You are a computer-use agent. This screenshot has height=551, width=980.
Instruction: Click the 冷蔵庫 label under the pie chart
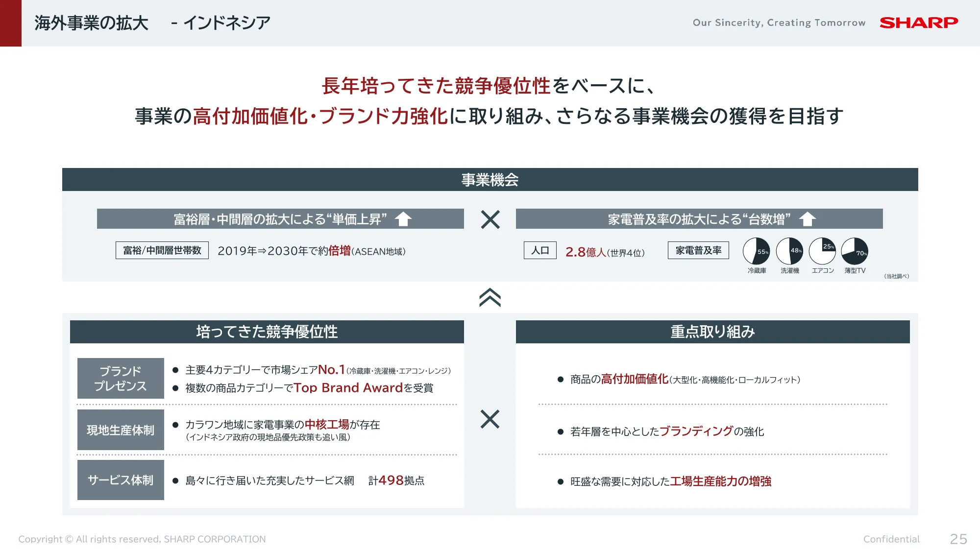pos(757,270)
